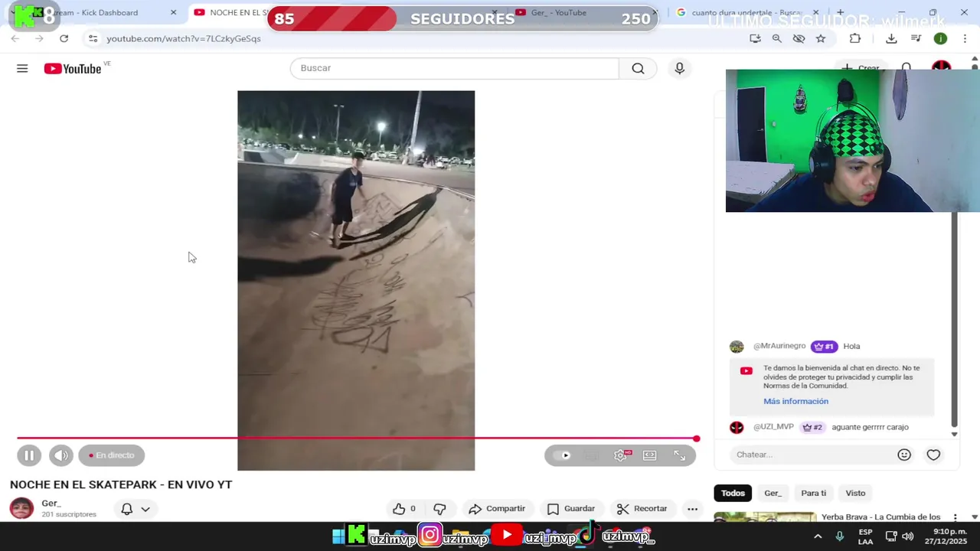The image size is (980, 551).
Task: Close the Kick Dashboard tab
Action: pyautogui.click(x=173, y=12)
